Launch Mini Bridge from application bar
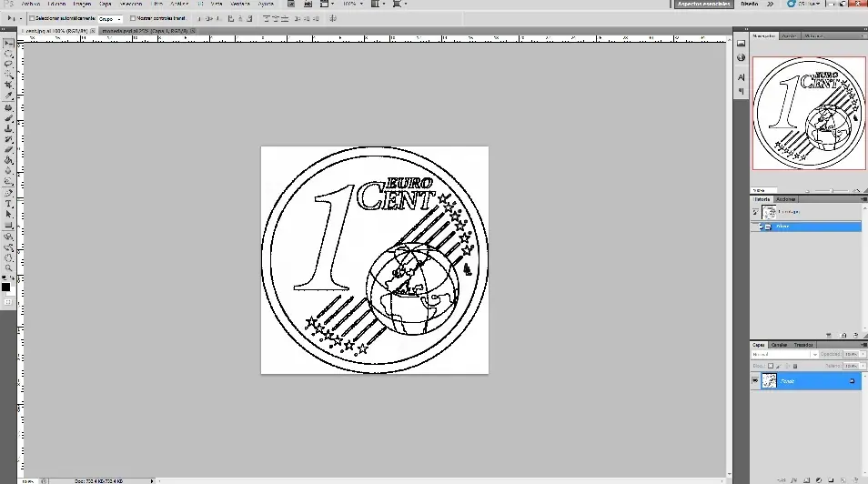 point(308,4)
